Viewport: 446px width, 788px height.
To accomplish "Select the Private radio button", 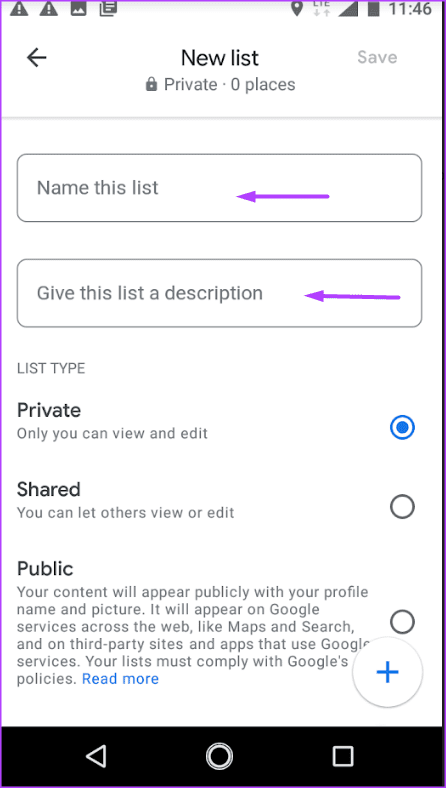I will (402, 428).
